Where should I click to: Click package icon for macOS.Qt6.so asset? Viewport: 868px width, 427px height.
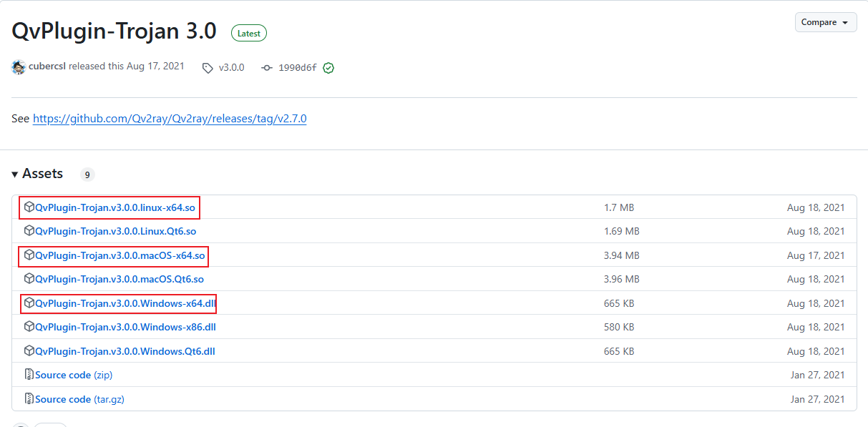tap(29, 279)
